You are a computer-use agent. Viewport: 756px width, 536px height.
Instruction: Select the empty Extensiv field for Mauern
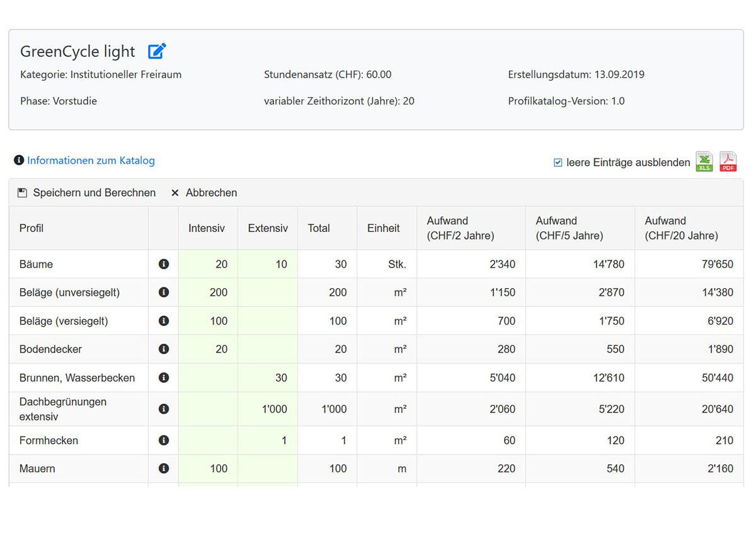click(x=268, y=469)
